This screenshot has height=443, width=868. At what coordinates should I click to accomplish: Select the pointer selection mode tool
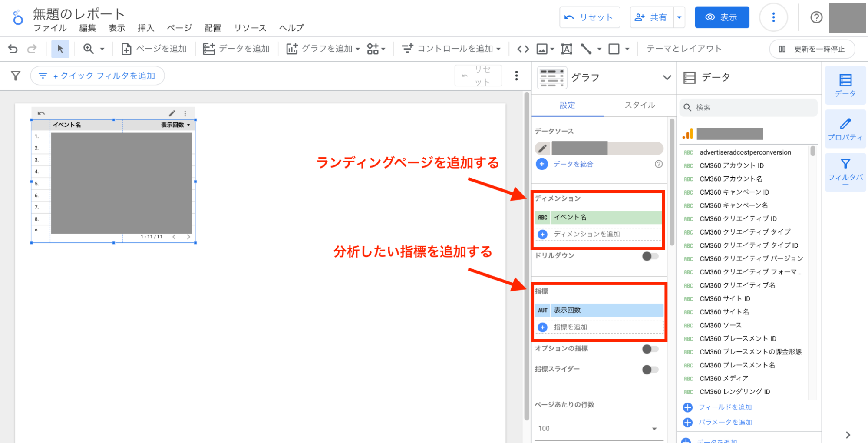tap(60, 49)
